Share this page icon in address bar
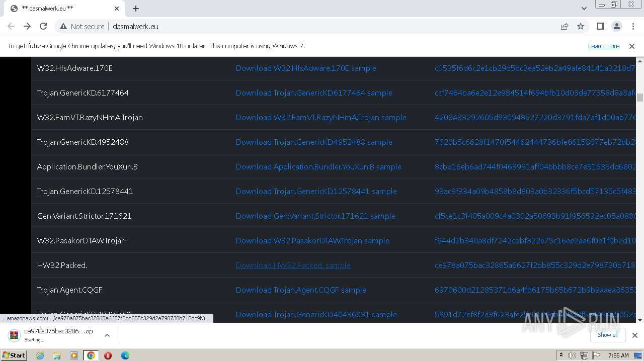 click(565, 26)
